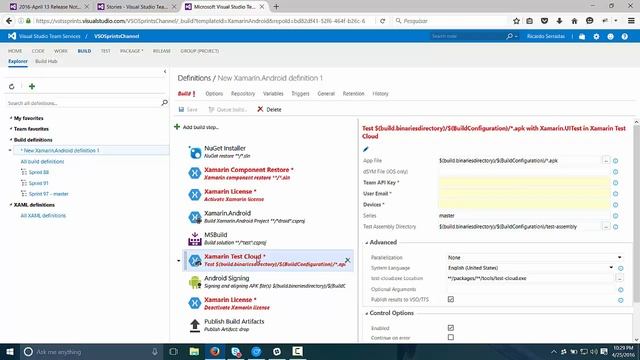Switch to the Options tab
The image size is (640, 360).
214,93
